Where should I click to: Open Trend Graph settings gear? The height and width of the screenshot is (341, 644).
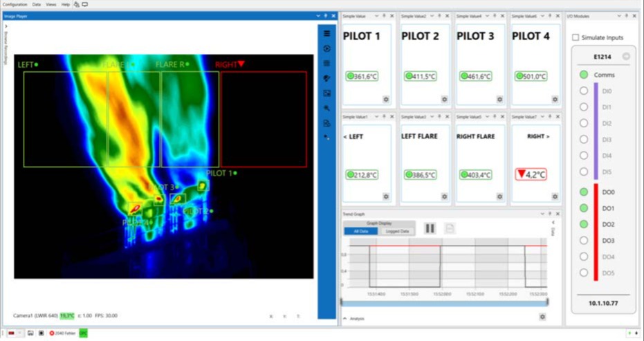[542, 317]
